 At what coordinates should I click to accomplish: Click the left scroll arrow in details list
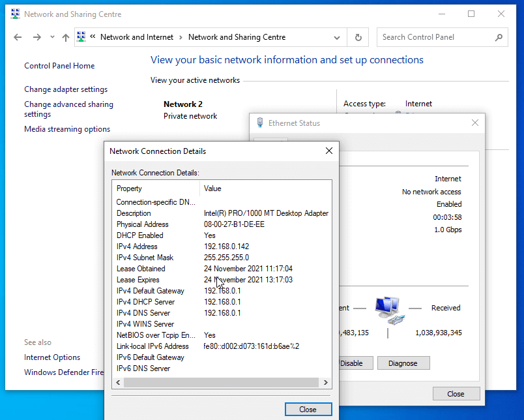[118, 383]
